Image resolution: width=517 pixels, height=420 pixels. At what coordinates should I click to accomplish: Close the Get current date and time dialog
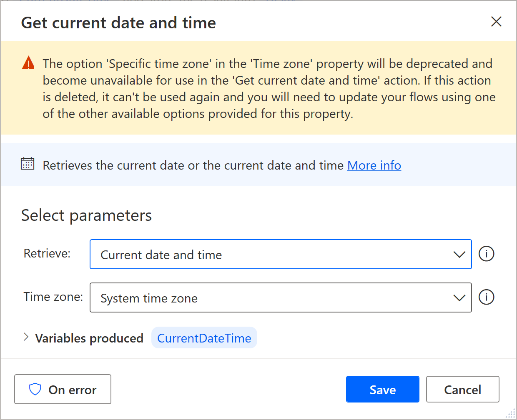point(496,22)
